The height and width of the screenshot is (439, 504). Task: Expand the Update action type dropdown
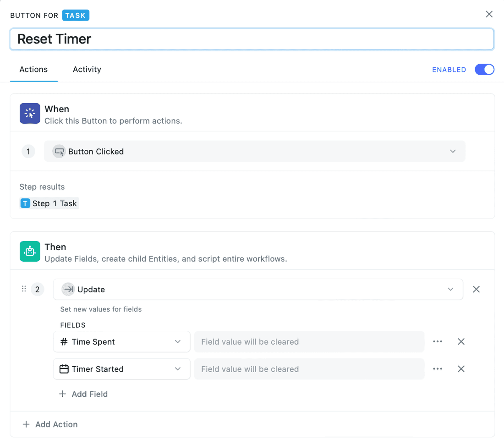tap(257, 289)
